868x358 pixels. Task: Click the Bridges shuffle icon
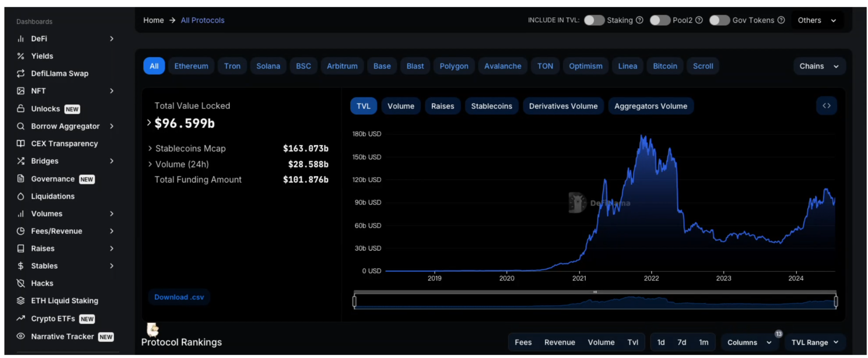coord(21,161)
